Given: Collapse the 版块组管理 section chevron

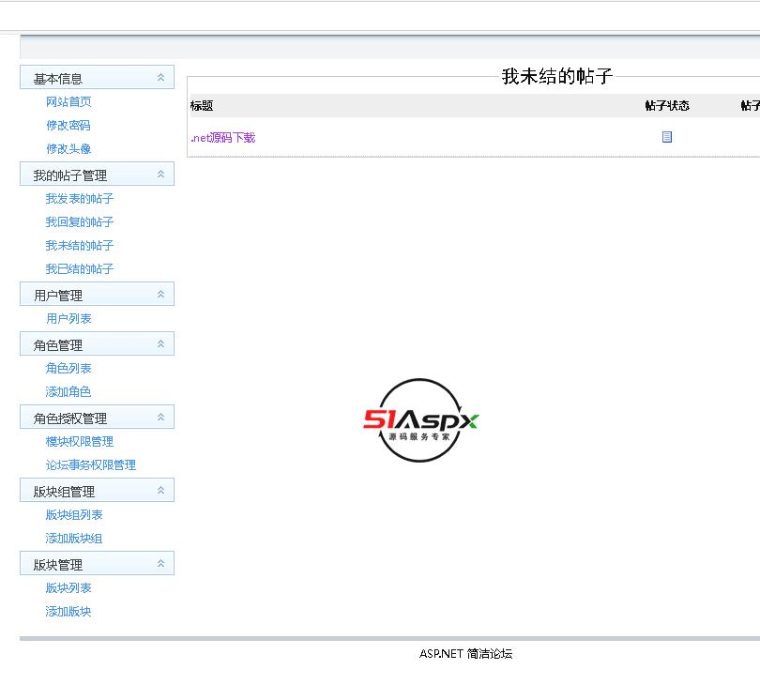Looking at the screenshot, I should [161, 490].
